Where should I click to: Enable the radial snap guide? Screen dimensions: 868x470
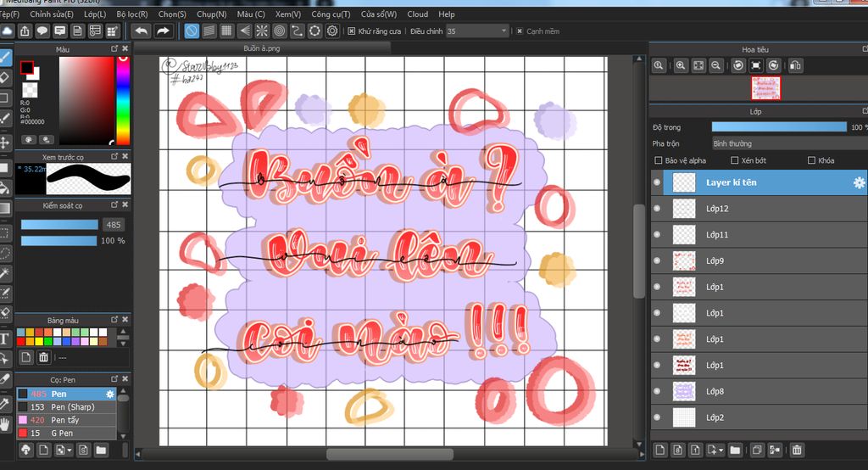pos(262,31)
